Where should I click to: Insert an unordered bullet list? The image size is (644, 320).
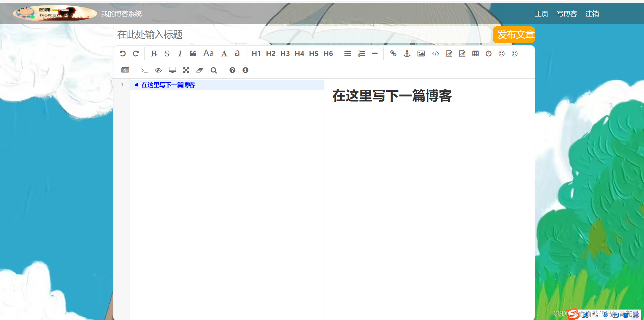coord(348,54)
